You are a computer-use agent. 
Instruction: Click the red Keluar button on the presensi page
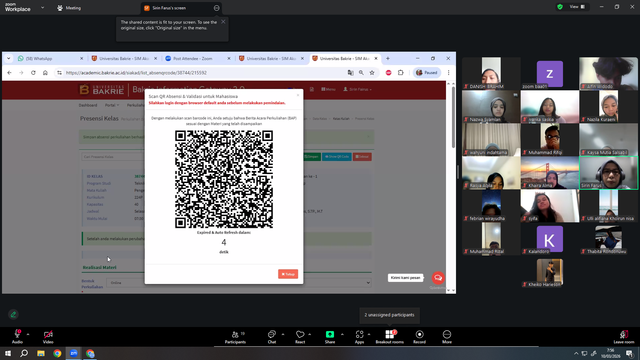[x=362, y=157]
